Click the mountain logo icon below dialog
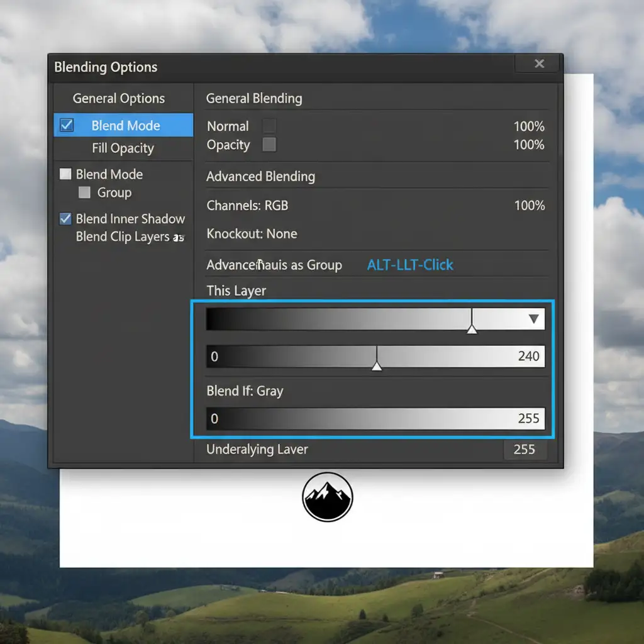The height and width of the screenshot is (644, 644). coord(327,497)
